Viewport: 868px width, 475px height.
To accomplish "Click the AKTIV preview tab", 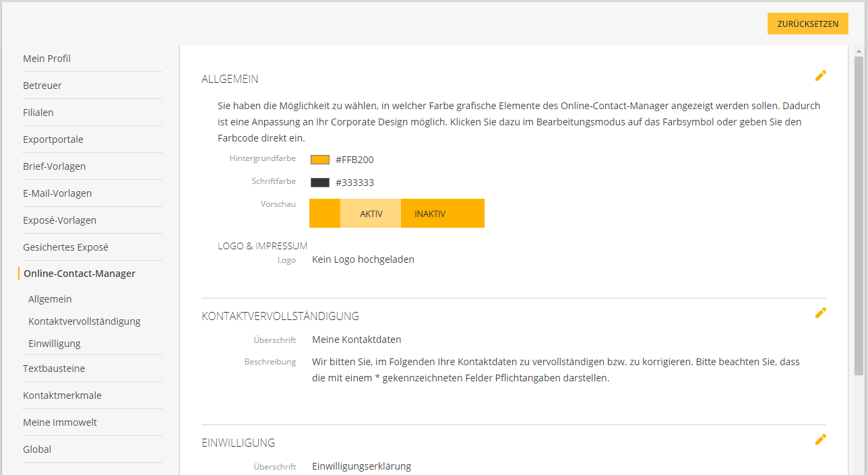I will 371,214.
